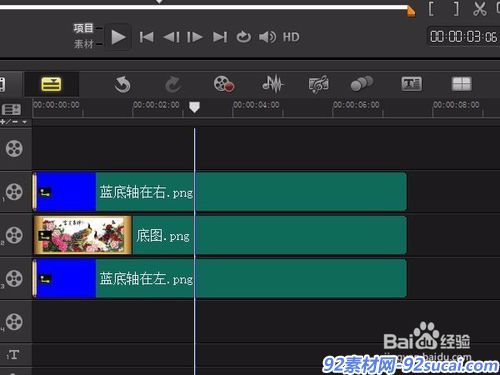The image size is (500, 375).
Task: Click the Undo arrow
Action: (x=122, y=84)
